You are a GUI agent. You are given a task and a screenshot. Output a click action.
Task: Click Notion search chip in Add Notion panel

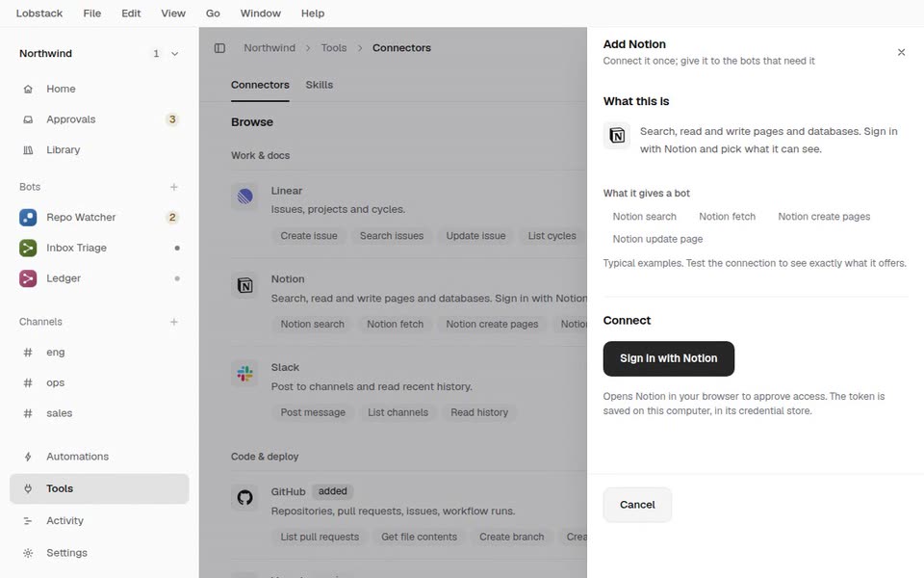(645, 217)
